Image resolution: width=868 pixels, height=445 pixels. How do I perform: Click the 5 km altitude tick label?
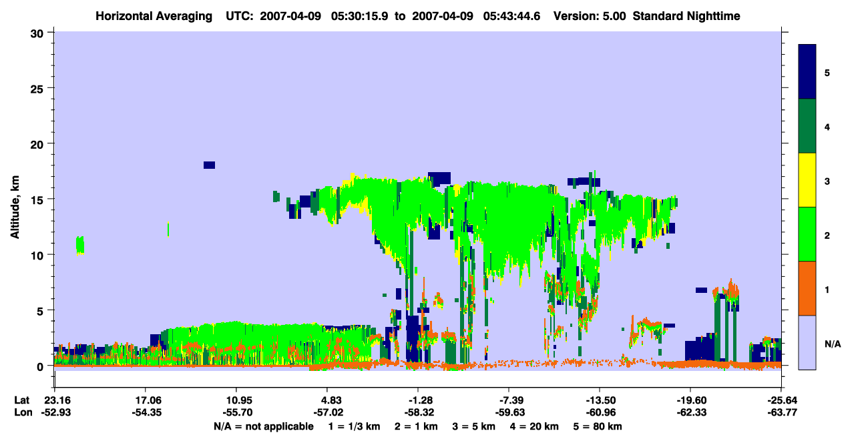41,310
